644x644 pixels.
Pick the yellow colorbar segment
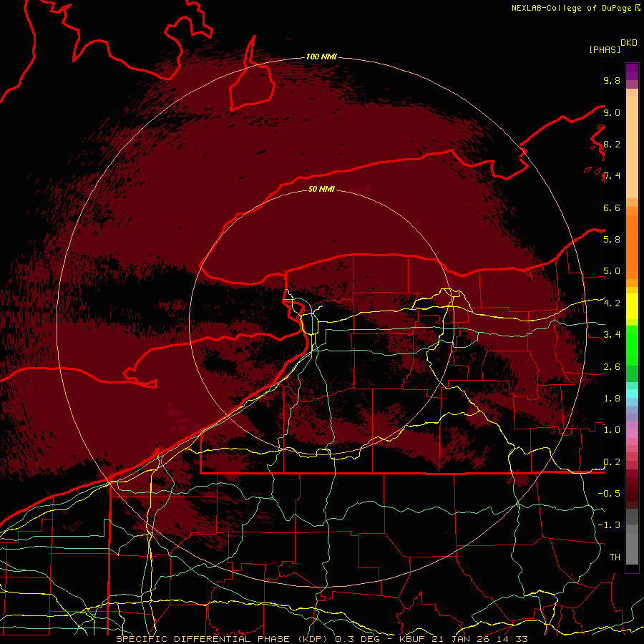[x=632, y=306]
